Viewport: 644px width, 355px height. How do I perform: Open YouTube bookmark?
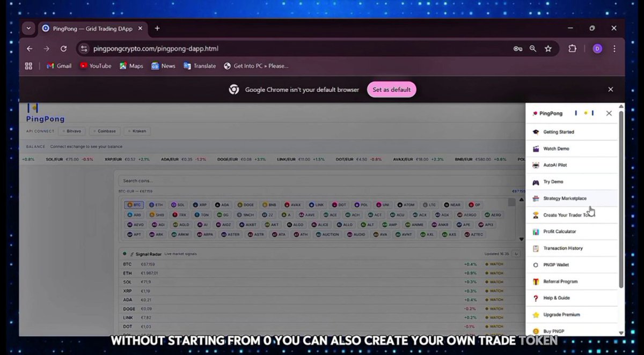(x=96, y=66)
